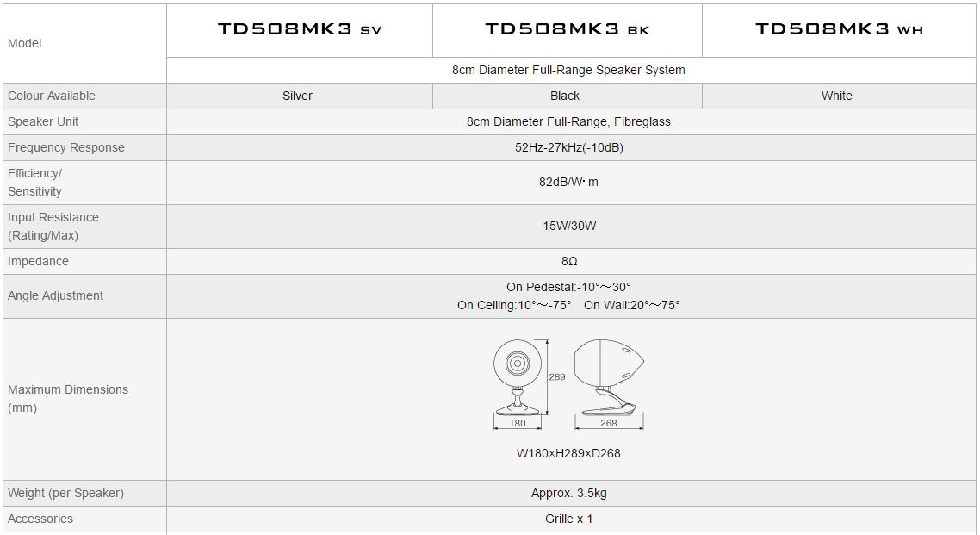
Task: Click the 8Ω impedance value
Action: click(x=569, y=261)
